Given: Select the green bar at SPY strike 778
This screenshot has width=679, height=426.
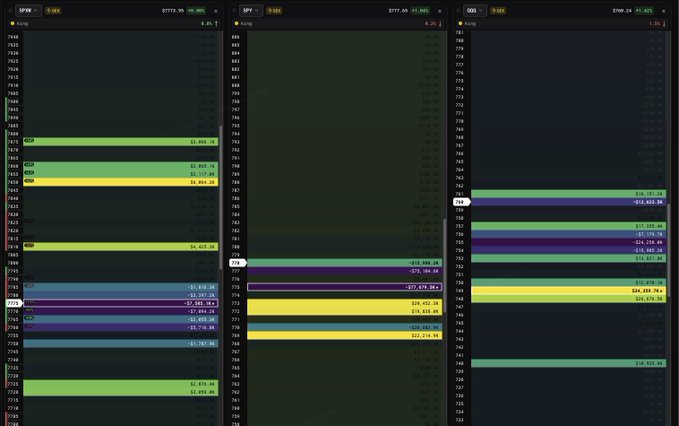Looking at the screenshot, I should point(345,263).
